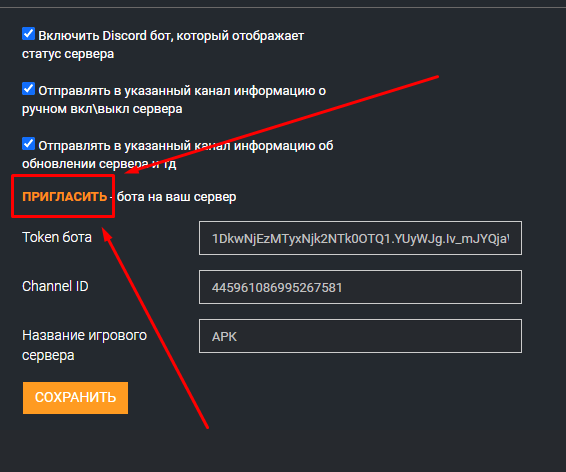Click the horizontal divider line at top
This screenshot has height=472, width=566.
[x=283, y=7]
